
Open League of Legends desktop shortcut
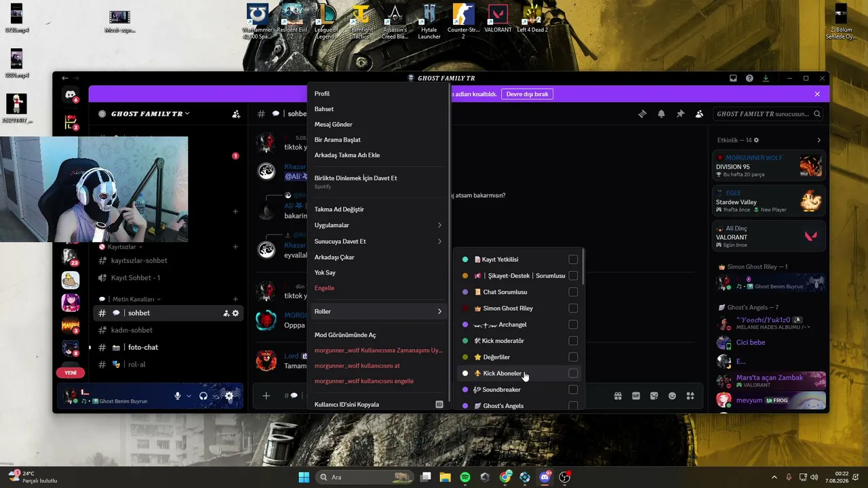click(326, 22)
